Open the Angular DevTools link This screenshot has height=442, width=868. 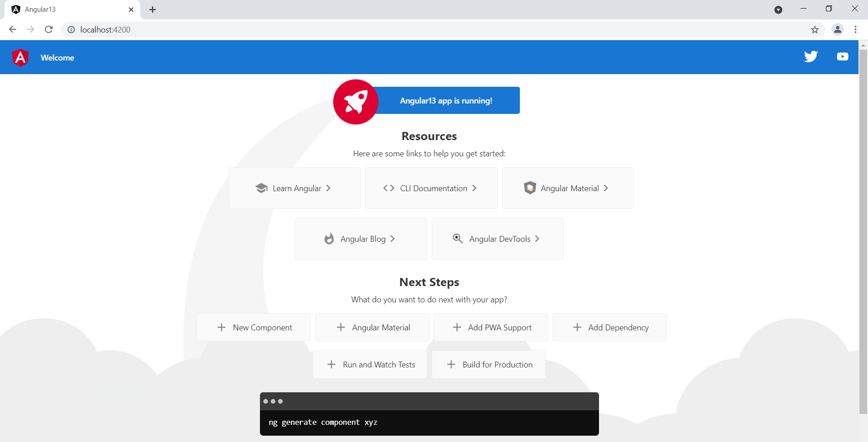coord(498,239)
